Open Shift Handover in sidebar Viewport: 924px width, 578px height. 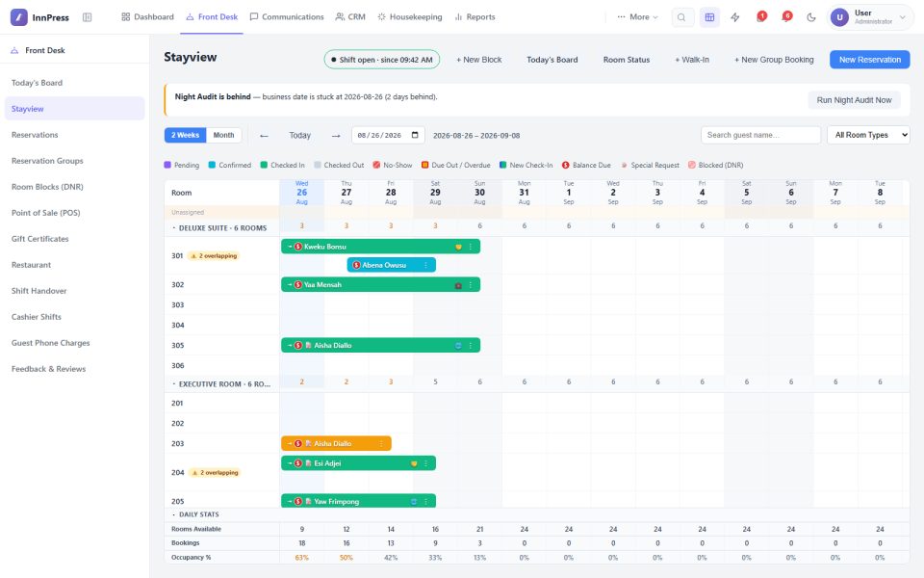pyautogui.click(x=74, y=291)
